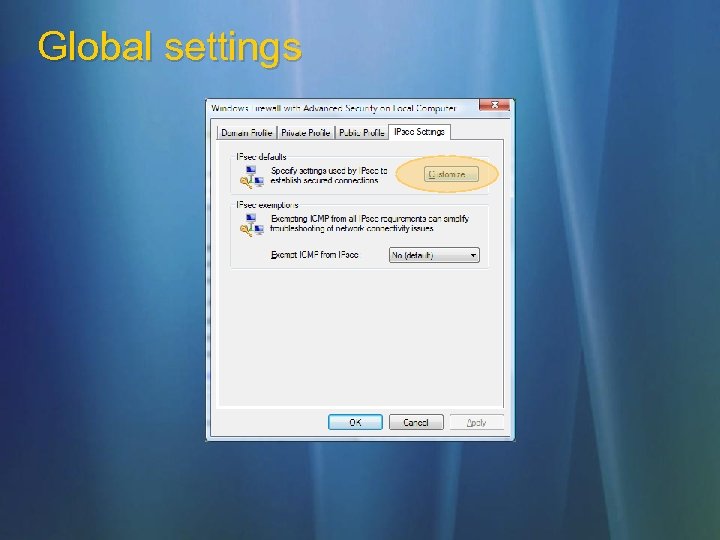Select the Public Profile tab
The image size is (720, 540).
tap(362, 133)
